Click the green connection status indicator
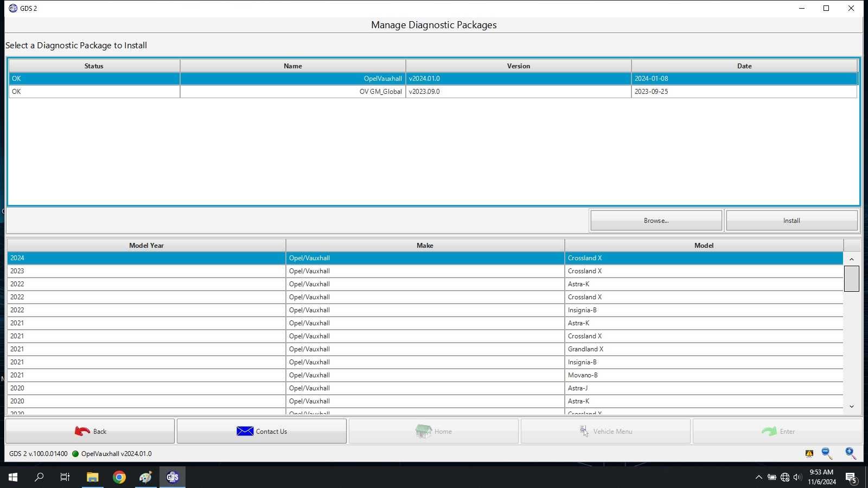The image size is (868, 488). (x=75, y=454)
